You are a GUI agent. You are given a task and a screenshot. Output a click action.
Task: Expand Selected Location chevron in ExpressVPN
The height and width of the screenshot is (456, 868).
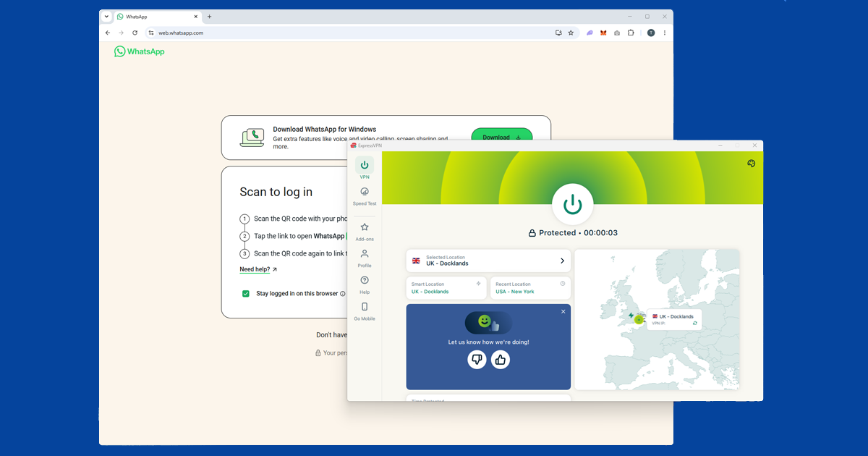[562, 261]
